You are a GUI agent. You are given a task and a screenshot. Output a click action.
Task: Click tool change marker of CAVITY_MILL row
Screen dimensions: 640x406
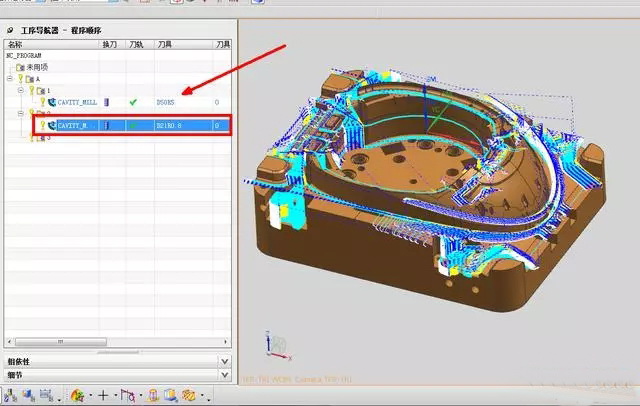pos(108,102)
